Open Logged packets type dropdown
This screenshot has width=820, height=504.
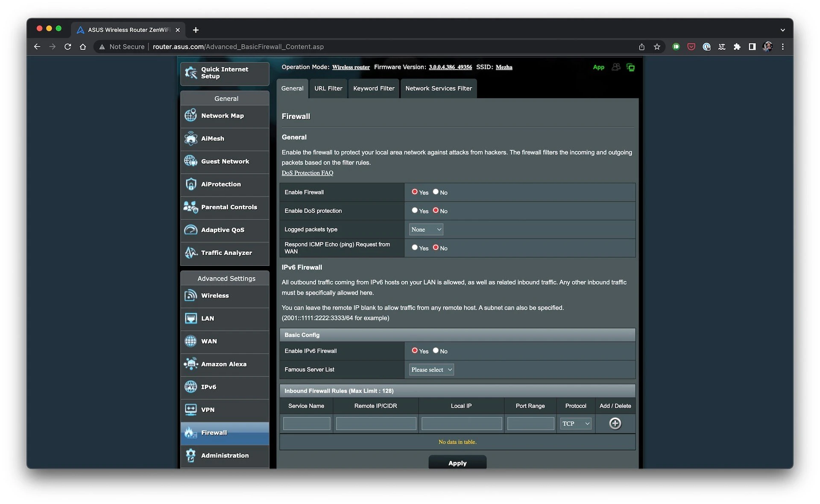[x=426, y=230]
